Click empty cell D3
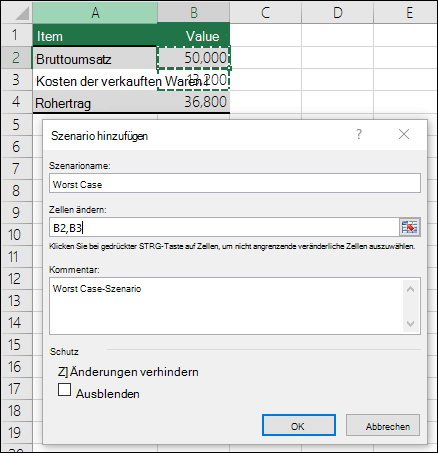The height and width of the screenshot is (453, 438). 337,80
